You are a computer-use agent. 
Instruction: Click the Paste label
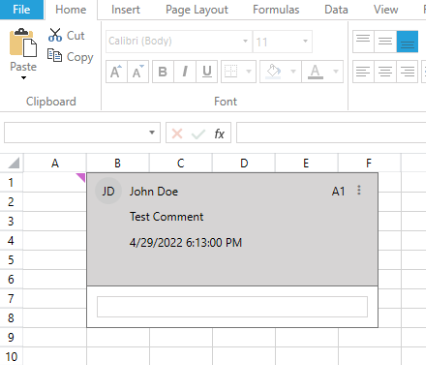point(23,67)
